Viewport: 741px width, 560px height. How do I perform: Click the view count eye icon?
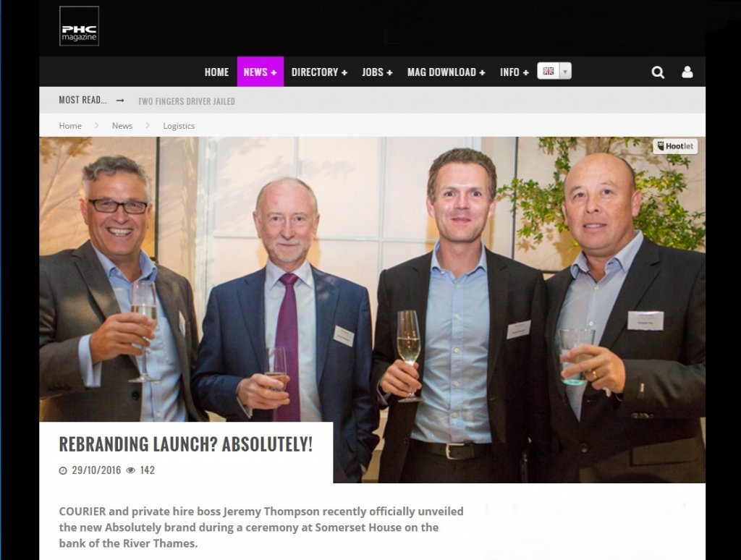[131, 470]
